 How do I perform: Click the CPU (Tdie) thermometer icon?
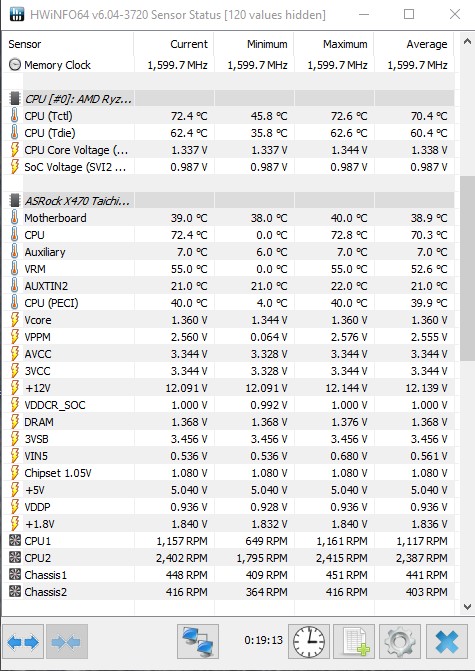coord(15,133)
